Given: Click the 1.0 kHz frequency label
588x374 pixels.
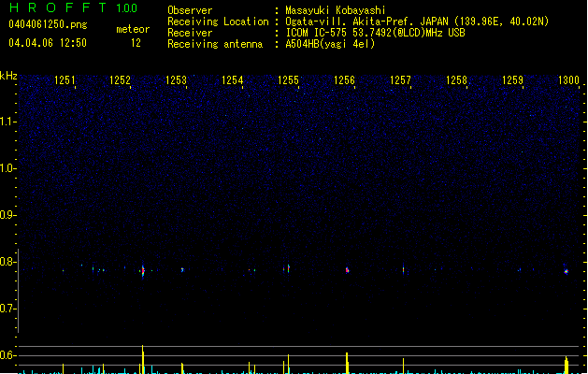Looking at the screenshot, I should pyautogui.click(x=8, y=168).
